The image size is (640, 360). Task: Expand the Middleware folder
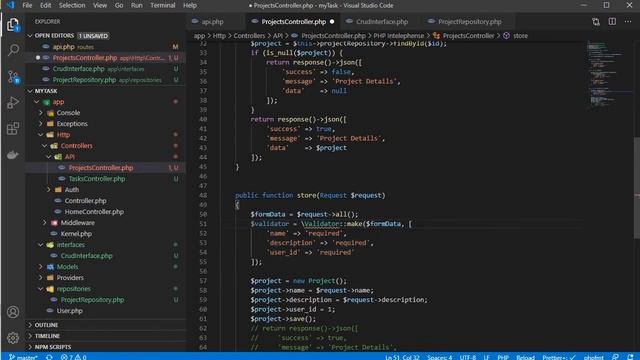point(45,223)
